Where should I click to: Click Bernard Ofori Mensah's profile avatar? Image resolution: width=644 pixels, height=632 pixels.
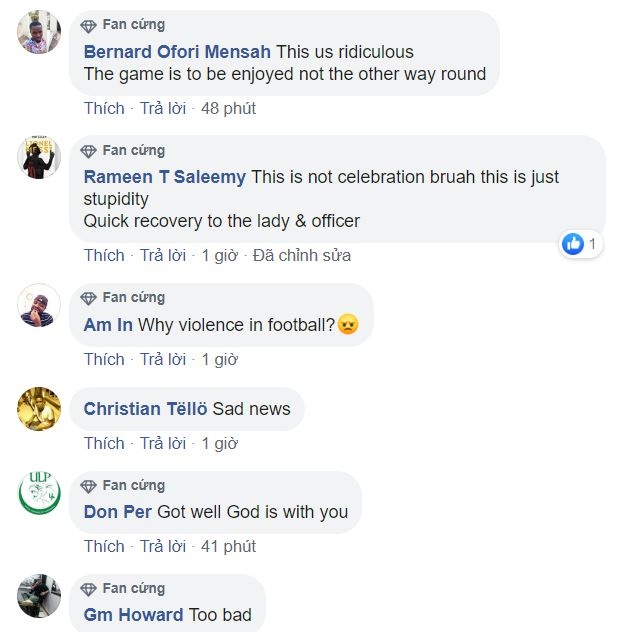coord(40,32)
